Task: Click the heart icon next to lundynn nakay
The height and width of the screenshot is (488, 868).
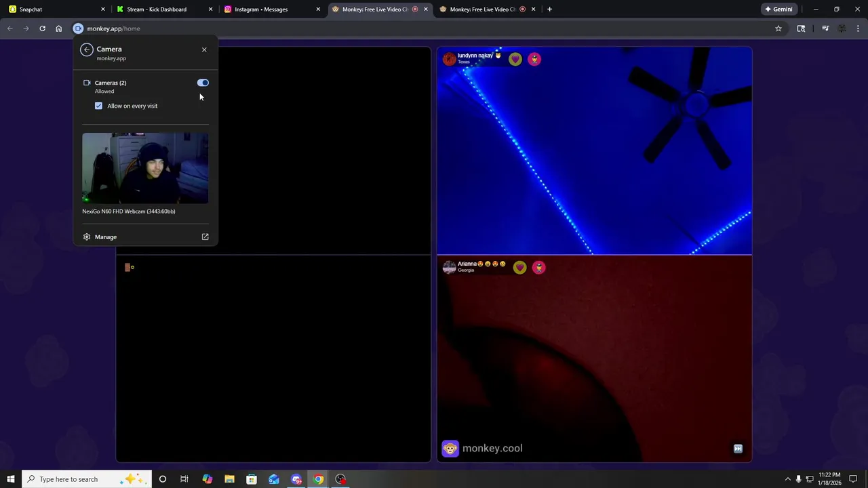Action: (x=515, y=59)
